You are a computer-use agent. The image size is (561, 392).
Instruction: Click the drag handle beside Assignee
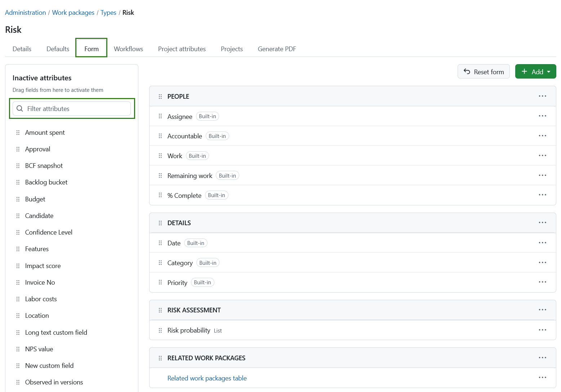[x=160, y=116]
